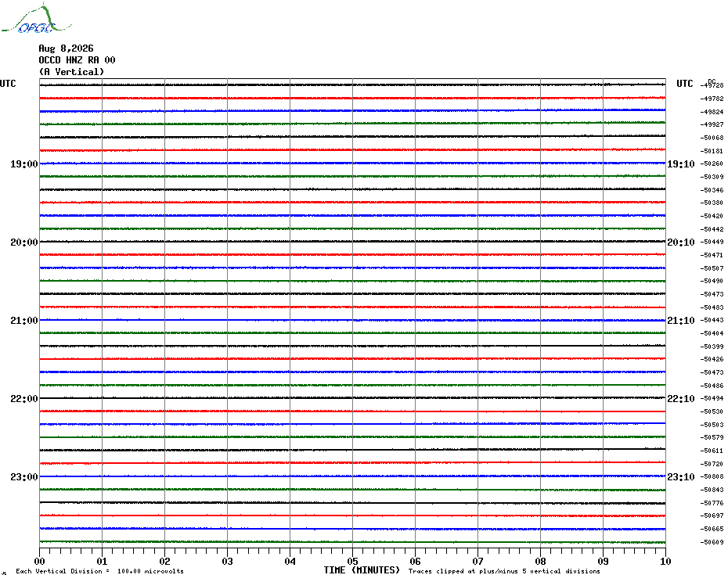Click DC value -50490

click(x=712, y=282)
